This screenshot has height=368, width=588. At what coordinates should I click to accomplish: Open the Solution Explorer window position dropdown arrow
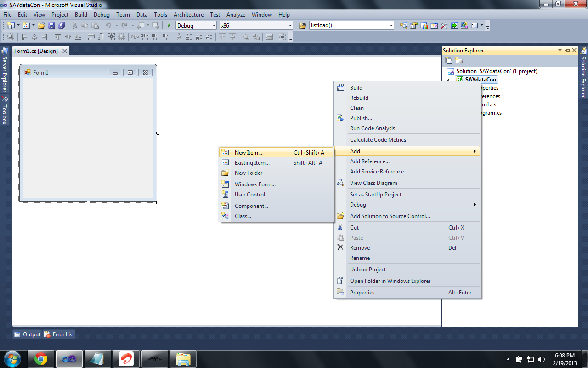[x=560, y=50]
